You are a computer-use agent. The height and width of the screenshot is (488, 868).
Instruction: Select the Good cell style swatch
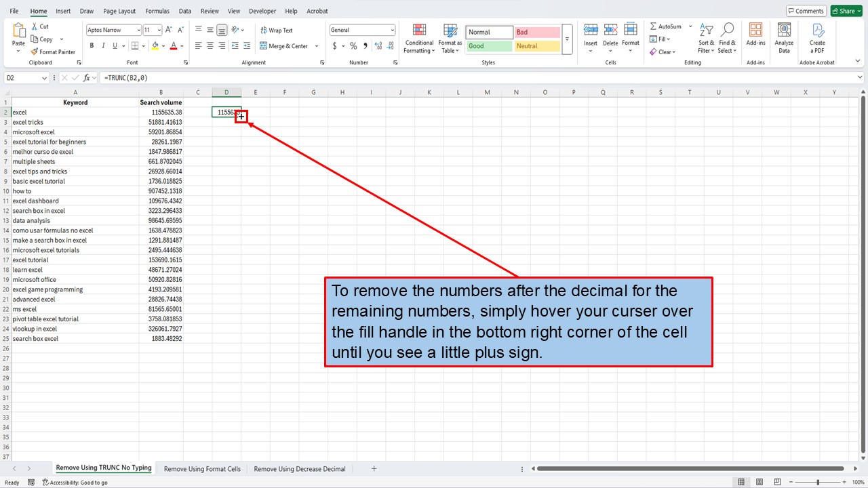pyautogui.click(x=488, y=45)
